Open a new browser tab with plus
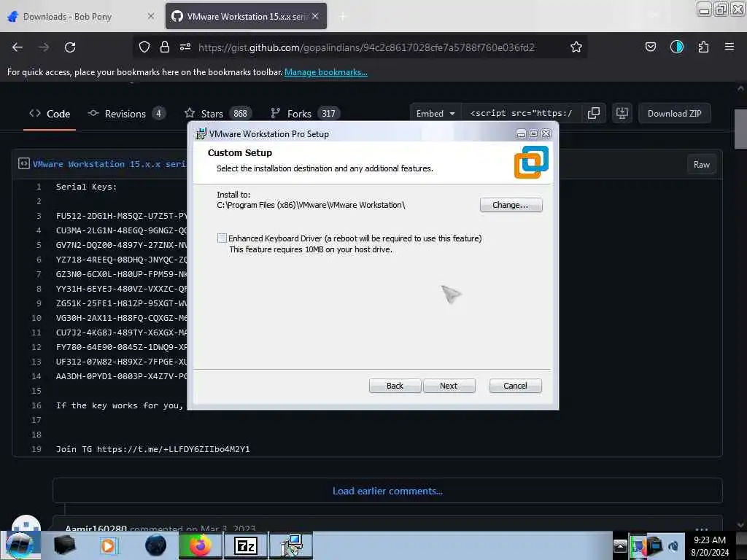Image resolution: width=747 pixels, height=560 pixels. (x=343, y=17)
